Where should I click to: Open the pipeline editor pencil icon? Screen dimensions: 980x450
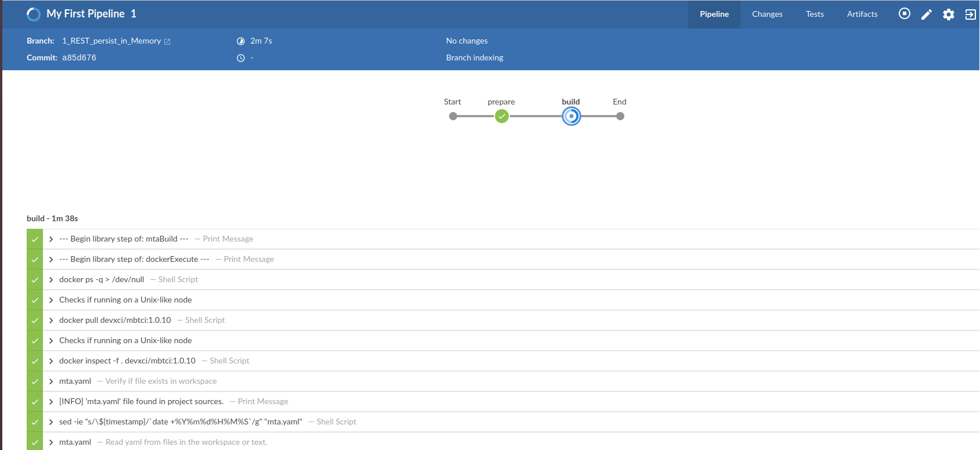(926, 15)
